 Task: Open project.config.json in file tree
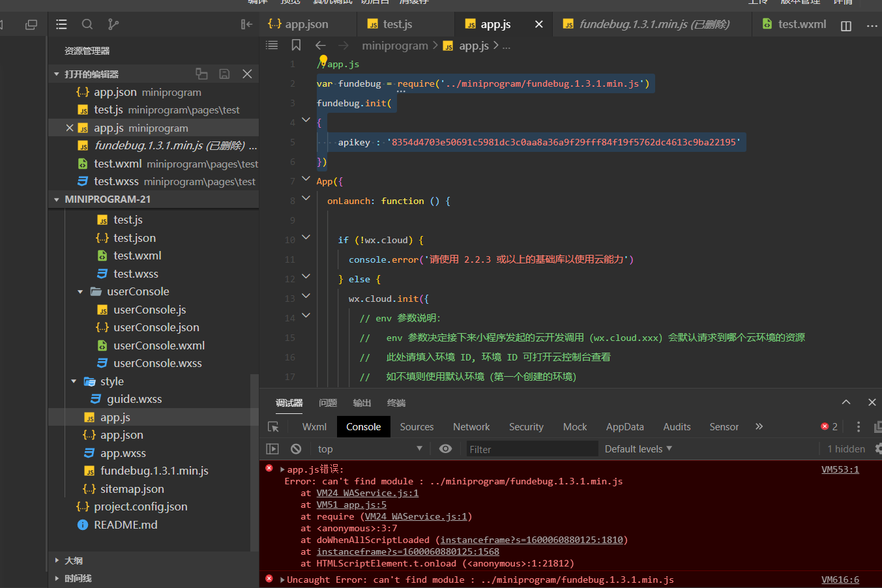tap(141, 507)
